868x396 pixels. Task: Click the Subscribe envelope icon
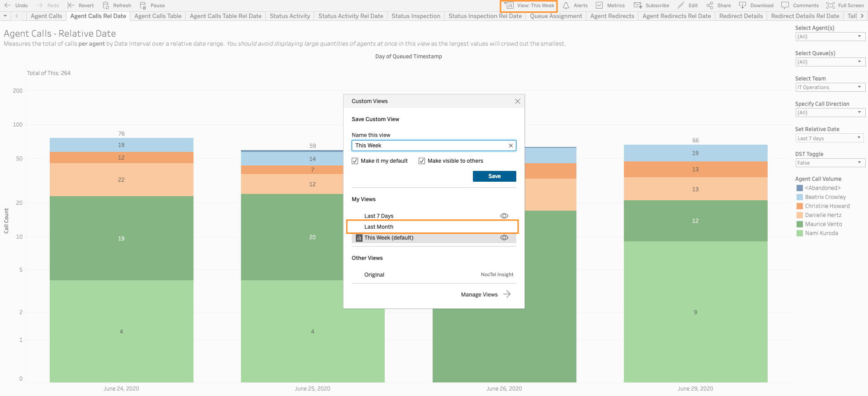(x=637, y=5)
